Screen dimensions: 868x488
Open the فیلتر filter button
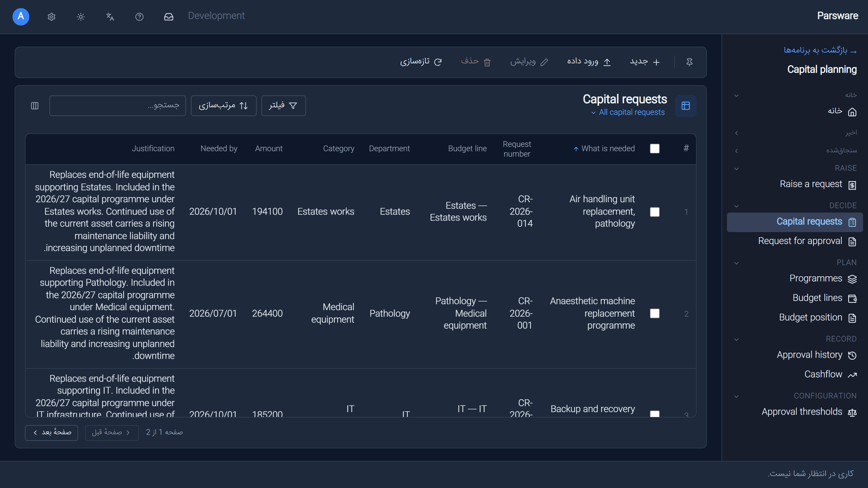click(283, 106)
